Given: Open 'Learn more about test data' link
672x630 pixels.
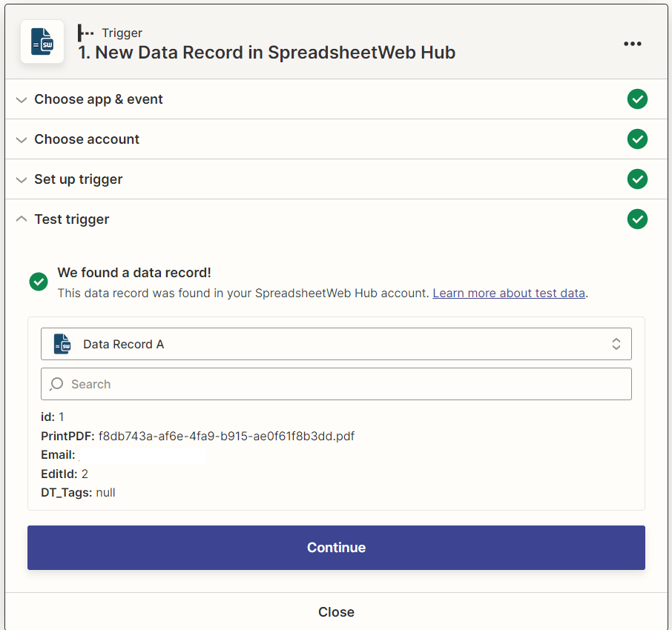Looking at the screenshot, I should click(x=509, y=293).
